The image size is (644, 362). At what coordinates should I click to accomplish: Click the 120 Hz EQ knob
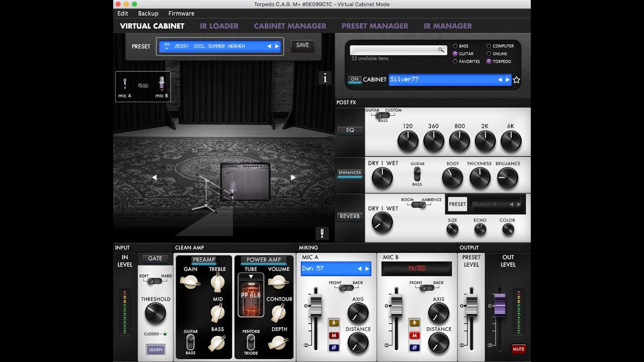408,141
